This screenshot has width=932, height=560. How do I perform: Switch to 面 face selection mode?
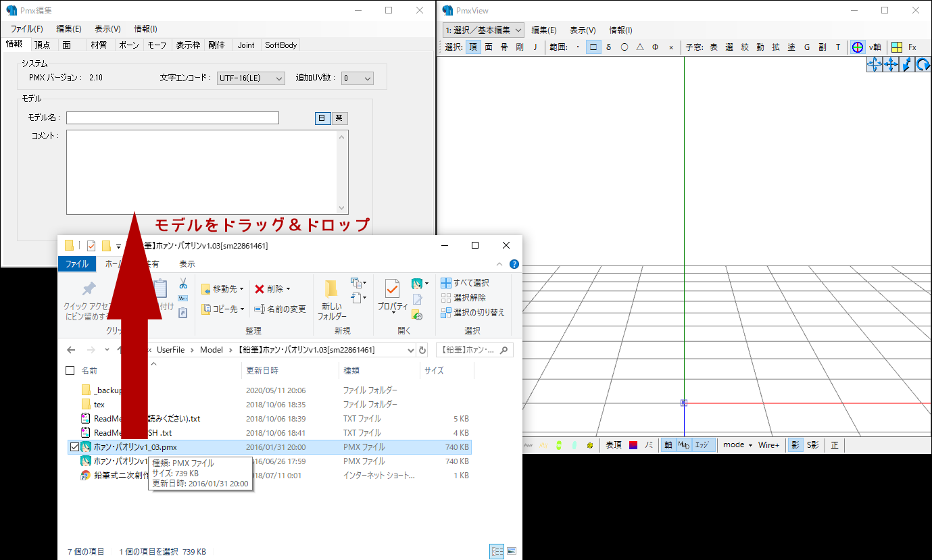click(489, 47)
